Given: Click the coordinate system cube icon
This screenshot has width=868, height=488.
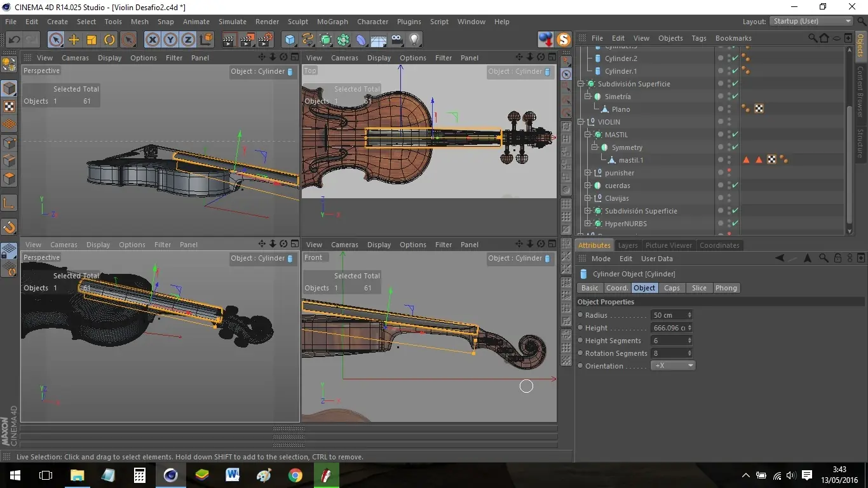Looking at the screenshot, I should [206, 39].
